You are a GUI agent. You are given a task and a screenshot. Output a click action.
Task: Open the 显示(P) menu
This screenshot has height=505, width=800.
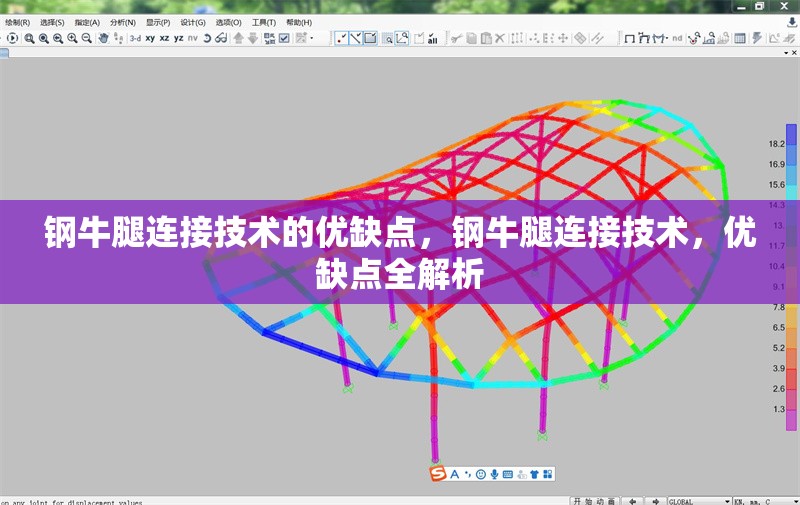click(158, 22)
